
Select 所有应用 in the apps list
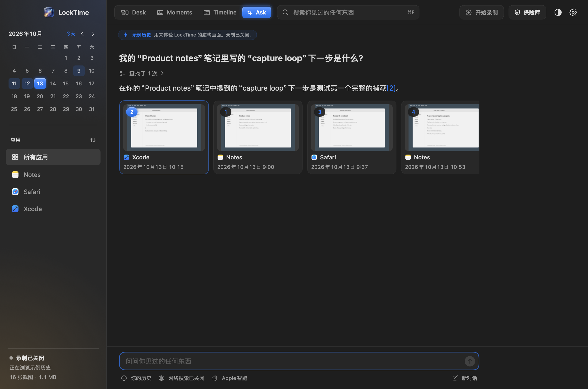point(53,157)
